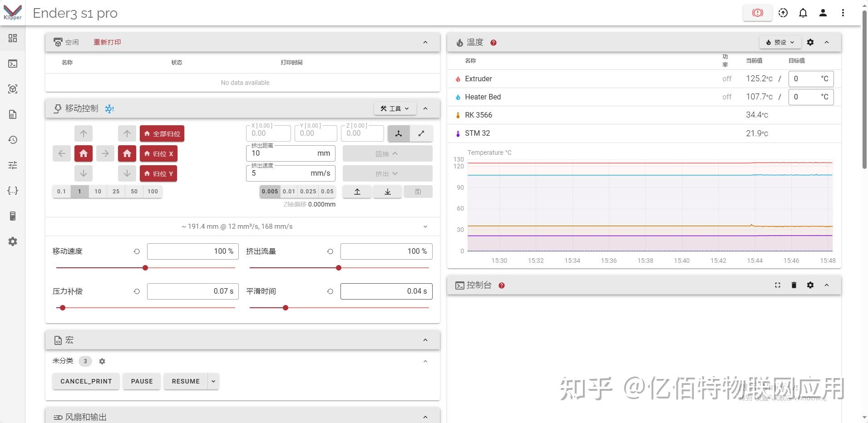The height and width of the screenshot is (423, 868).
Task: Collapse the 温度 temperature panel
Action: click(x=826, y=42)
